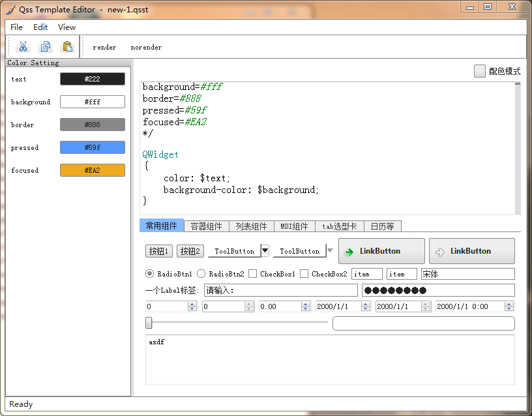The width and height of the screenshot is (532, 416).
Task: Click the 请输入 text input field
Action: tap(280, 290)
